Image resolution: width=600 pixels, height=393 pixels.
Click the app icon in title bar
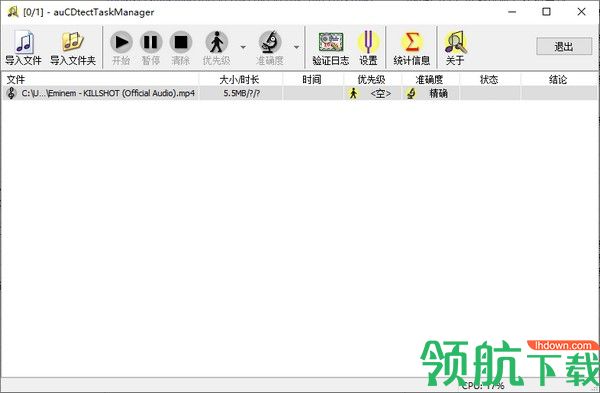point(13,12)
